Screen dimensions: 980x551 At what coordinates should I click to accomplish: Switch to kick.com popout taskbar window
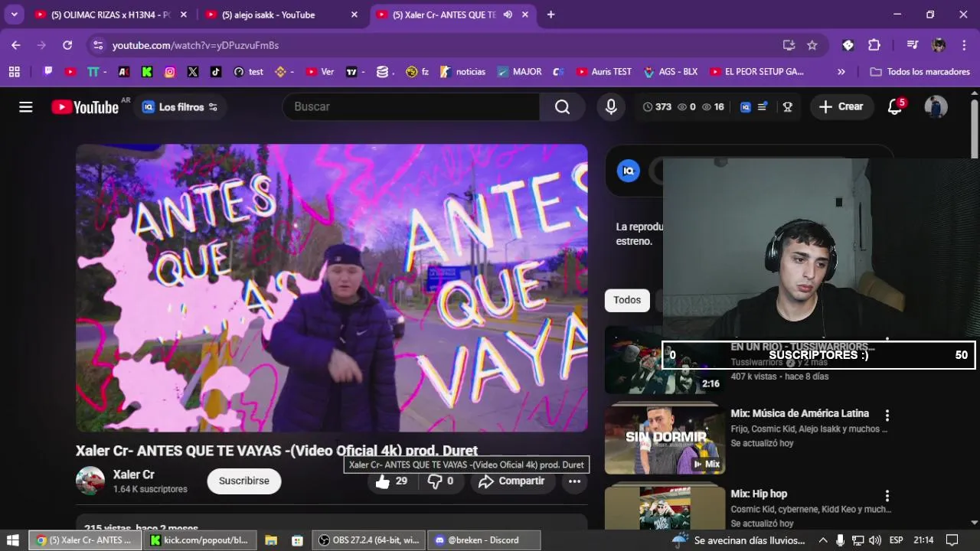pyautogui.click(x=201, y=540)
